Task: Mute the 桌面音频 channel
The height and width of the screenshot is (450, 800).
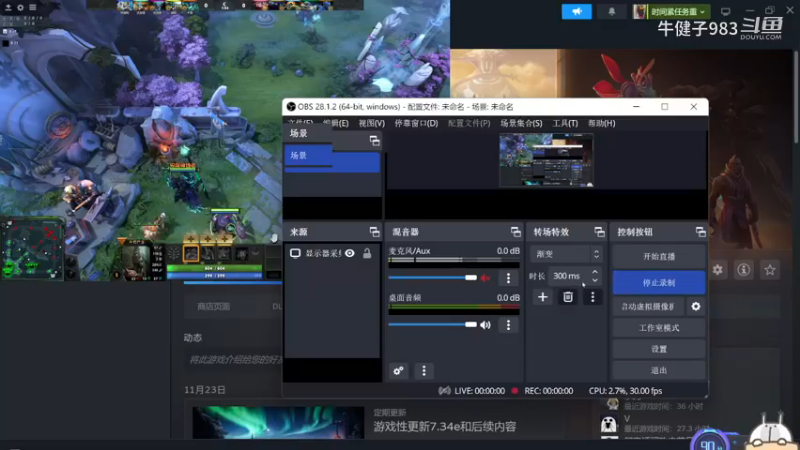Action: 485,325
